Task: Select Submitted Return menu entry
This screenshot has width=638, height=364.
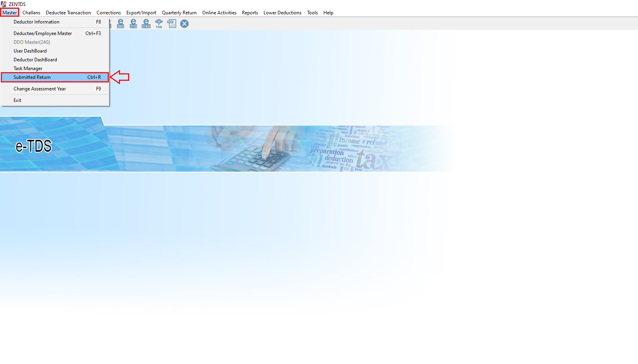Action: [x=55, y=77]
